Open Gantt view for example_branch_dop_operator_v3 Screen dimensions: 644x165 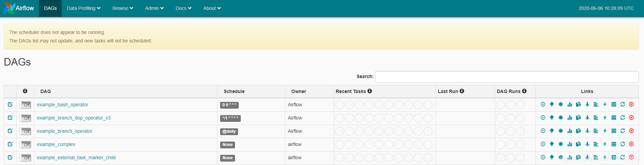[x=596, y=118]
